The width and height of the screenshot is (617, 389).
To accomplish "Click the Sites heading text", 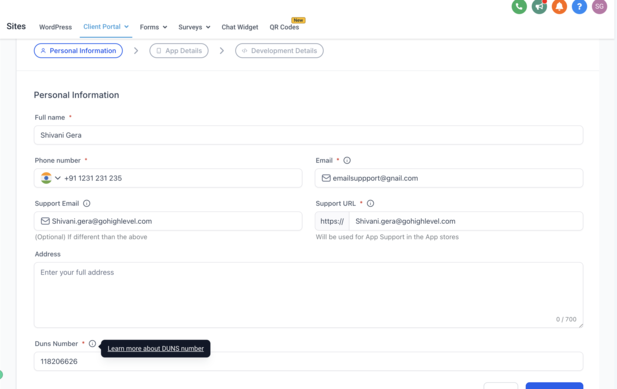I will coord(16,26).
